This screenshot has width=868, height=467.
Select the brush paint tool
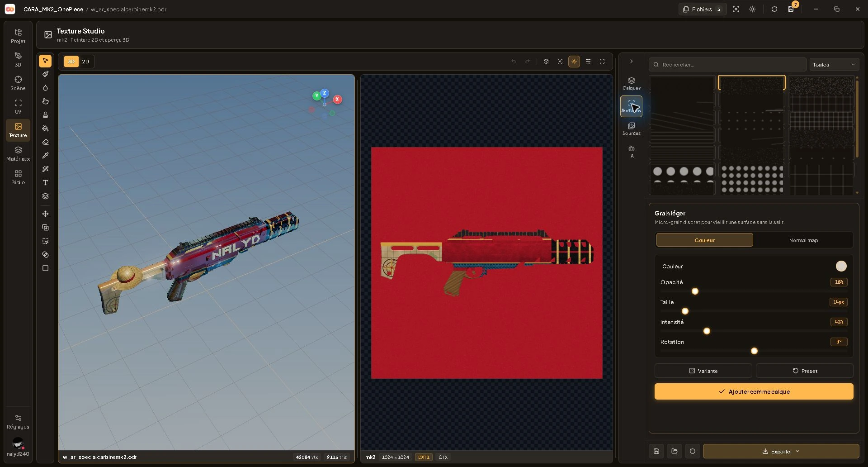click(x=45, y=74)
